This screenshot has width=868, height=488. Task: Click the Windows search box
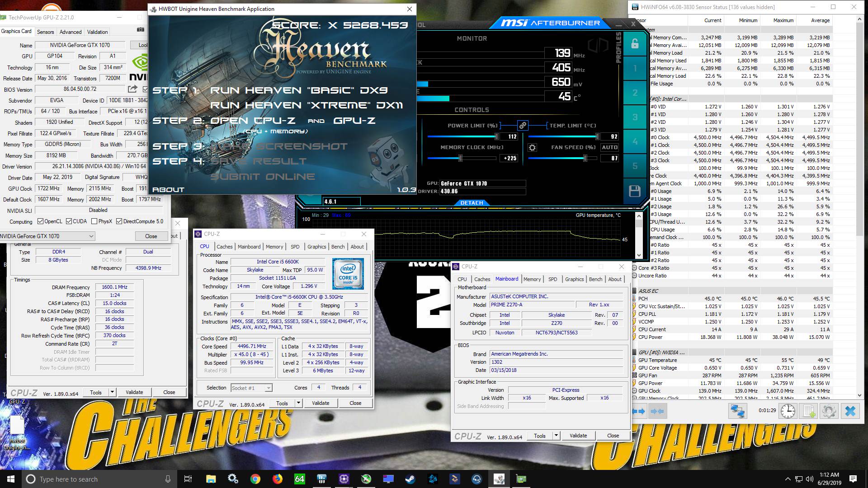coord(99,479)
